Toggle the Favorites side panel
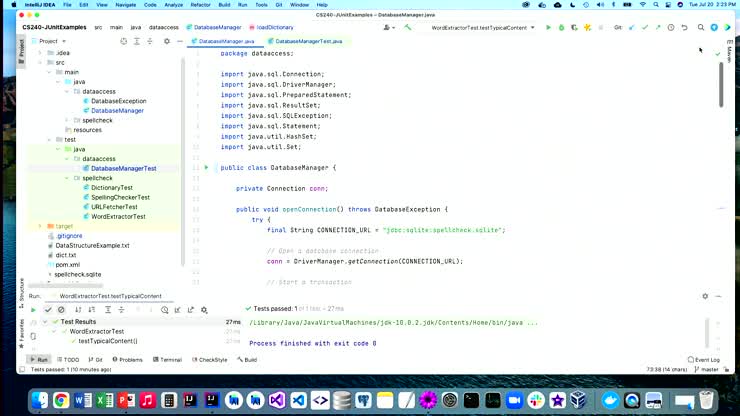The image size is (740, 416). tap(21, 333)
